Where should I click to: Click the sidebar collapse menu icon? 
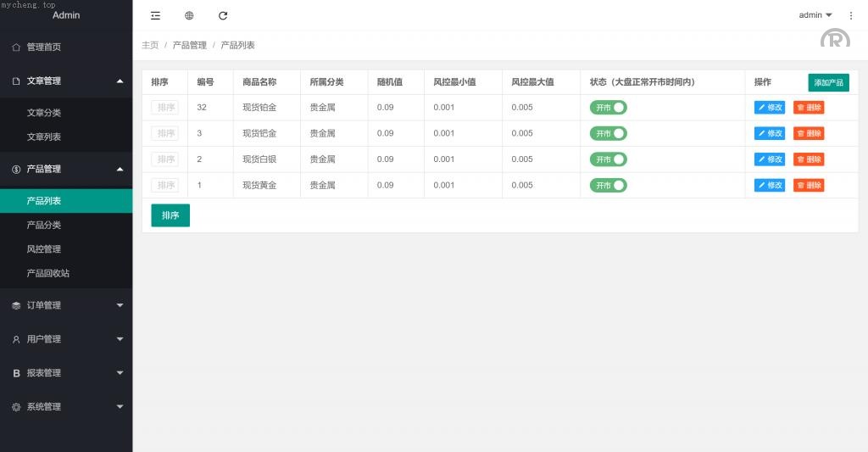(155, 15)
